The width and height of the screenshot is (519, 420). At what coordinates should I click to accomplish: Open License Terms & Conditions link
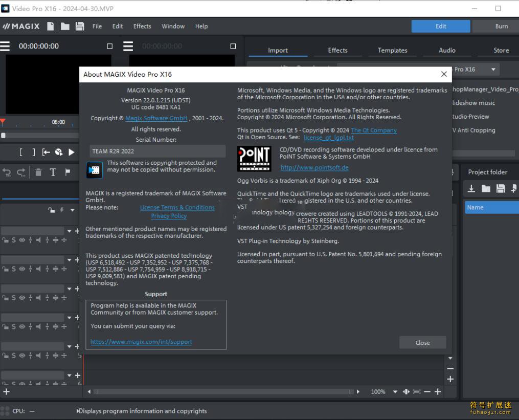click(x=177, y=207)
